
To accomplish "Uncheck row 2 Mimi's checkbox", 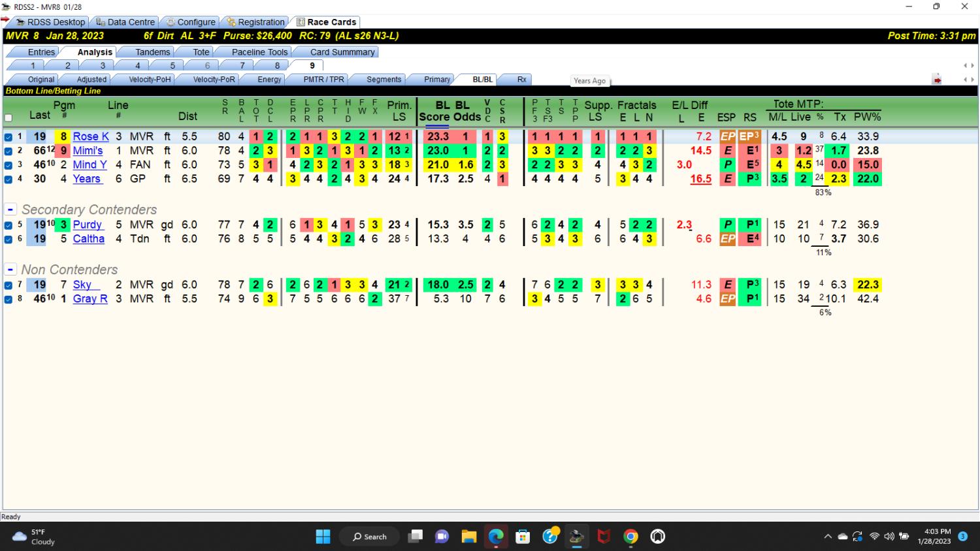I will pyautogui.click(x=8, y=151).
